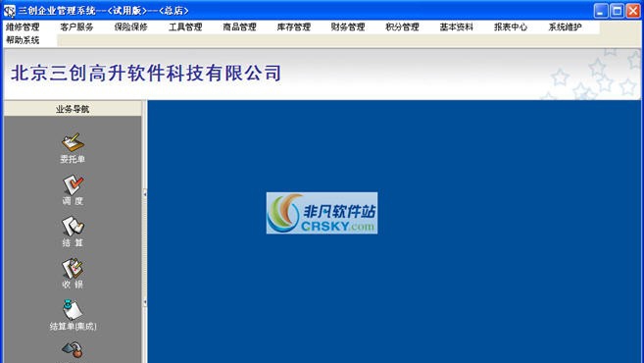Open the 帮助系统 menu

click(23, 40)
